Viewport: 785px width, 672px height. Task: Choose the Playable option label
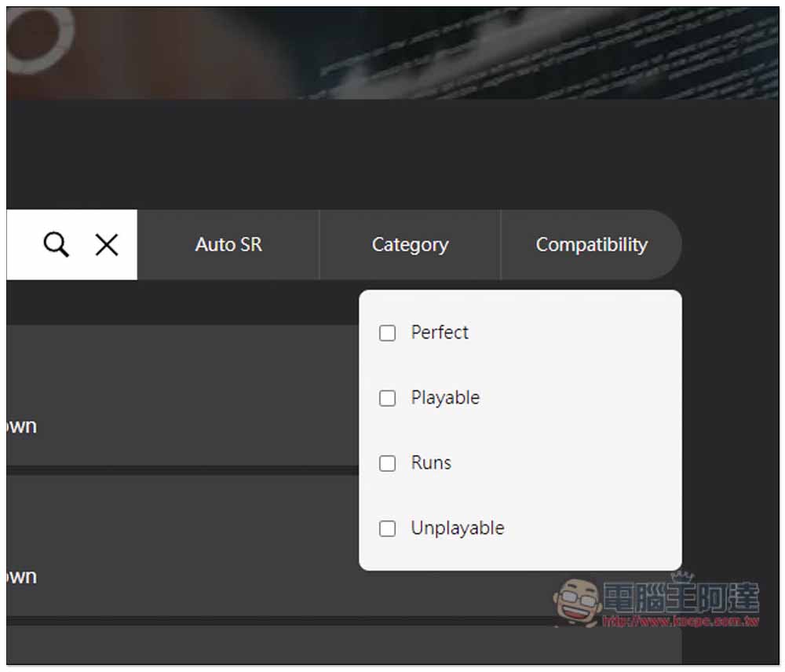coord(445,398)
